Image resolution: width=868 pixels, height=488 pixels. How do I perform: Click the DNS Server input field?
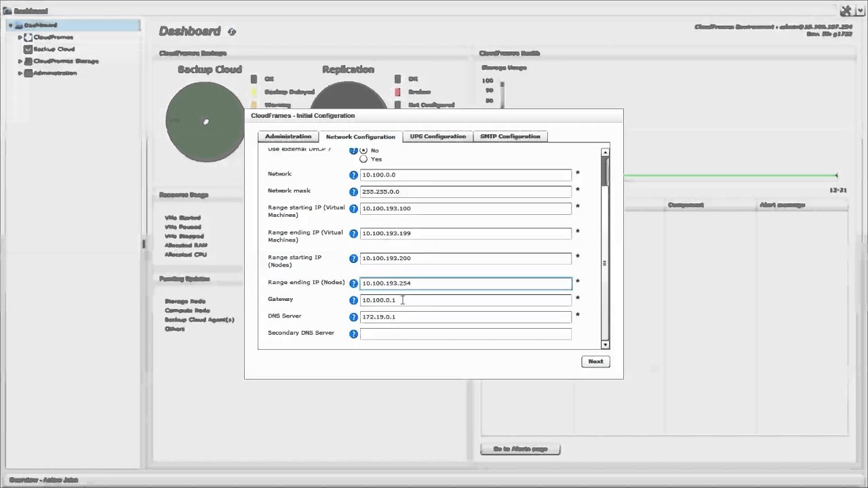[x=466, y=317]
